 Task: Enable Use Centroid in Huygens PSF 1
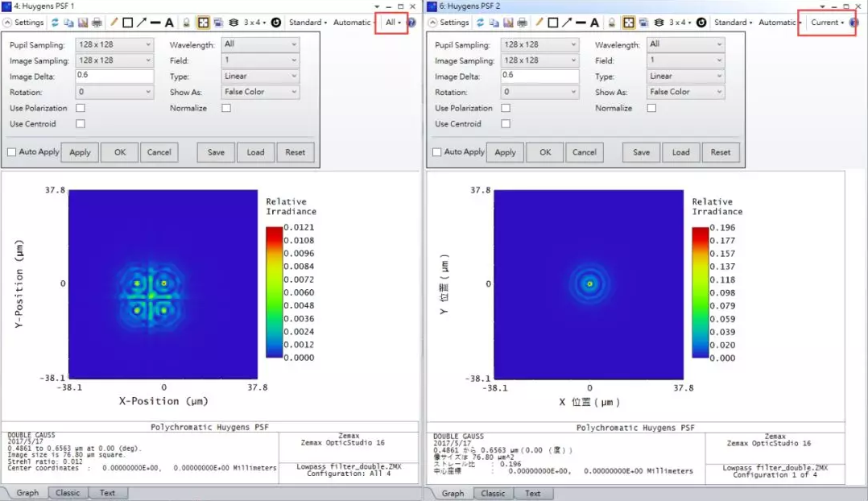(x=81, y=124)
